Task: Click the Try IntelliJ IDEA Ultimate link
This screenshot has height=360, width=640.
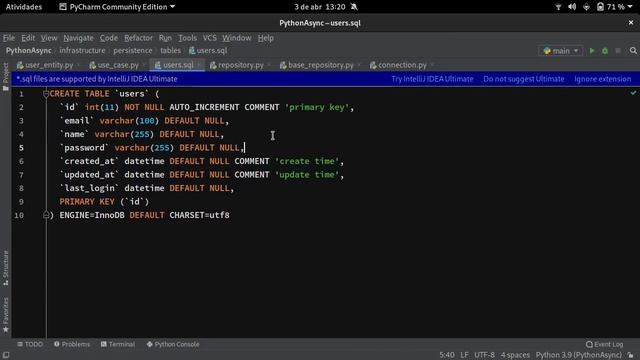Action: [x=432, y=79]
